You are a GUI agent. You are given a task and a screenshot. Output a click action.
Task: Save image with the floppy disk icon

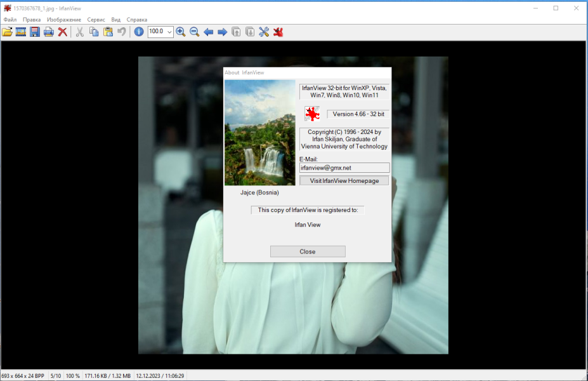(x=35, y=32)
